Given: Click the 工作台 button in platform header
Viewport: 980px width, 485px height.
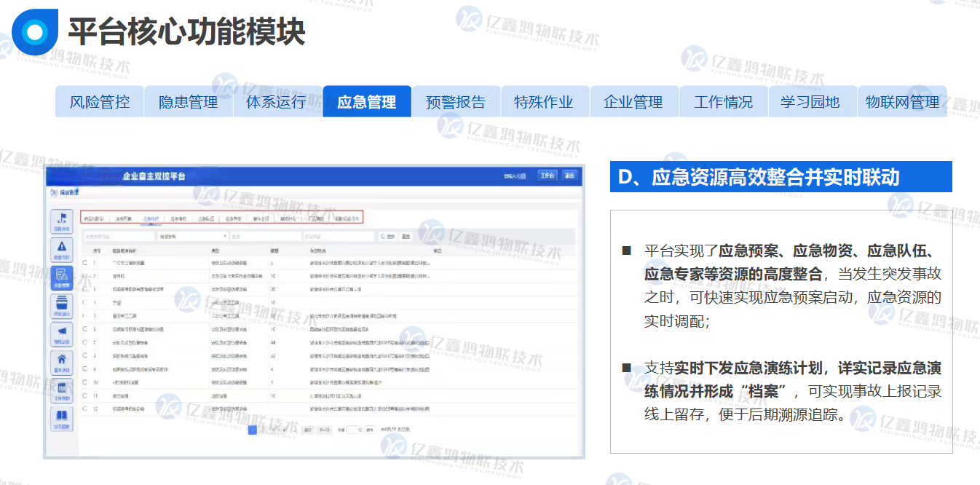Looking at the screenshot, I should 547,176.
